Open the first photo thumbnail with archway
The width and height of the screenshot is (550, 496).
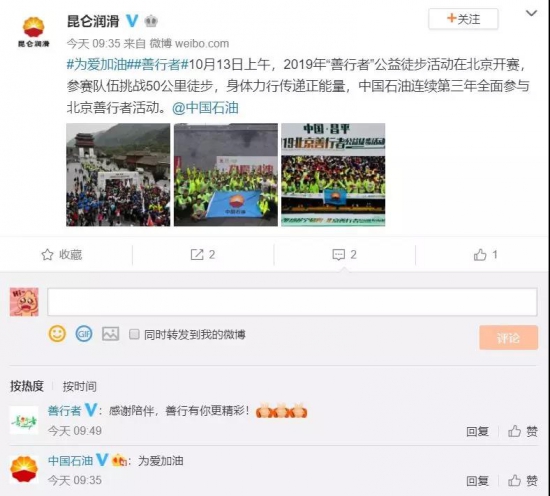click(118, 175)
